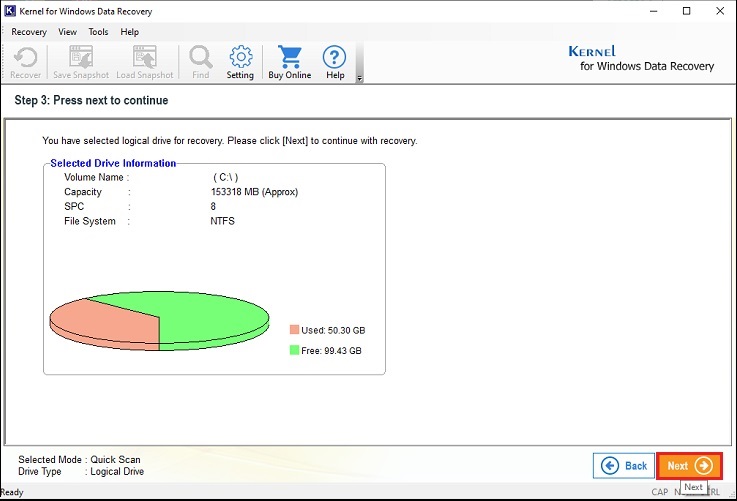Click the Used color swatch in legend
The image size is (737, 501).
click(x=294, y=329)
